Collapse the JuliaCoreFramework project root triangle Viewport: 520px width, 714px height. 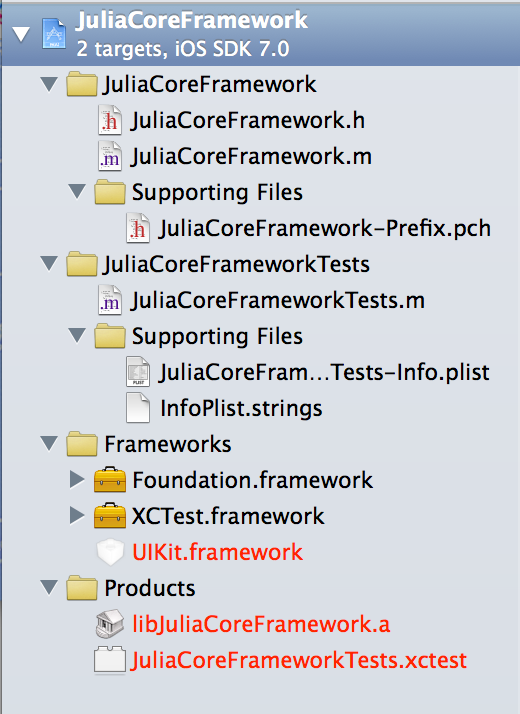coord(21,34)
